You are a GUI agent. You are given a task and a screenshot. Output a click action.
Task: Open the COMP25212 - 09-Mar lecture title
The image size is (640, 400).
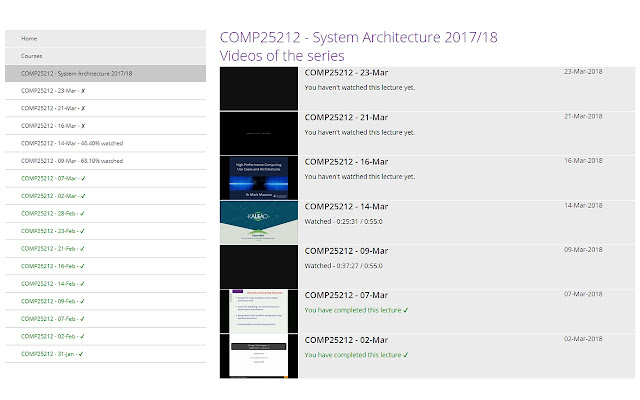tap(346, 251)
